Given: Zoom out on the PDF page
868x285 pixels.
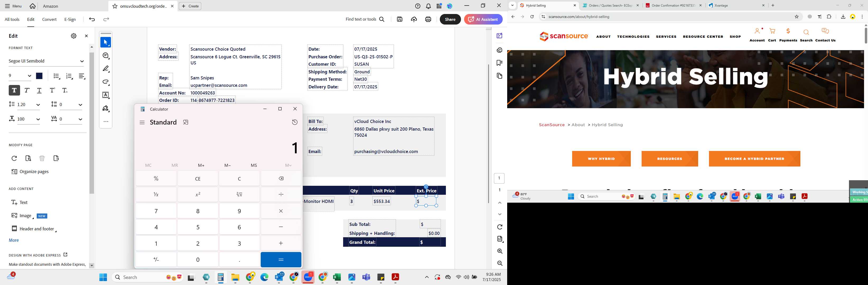Looking at the screenshot, I should (500, 263).
